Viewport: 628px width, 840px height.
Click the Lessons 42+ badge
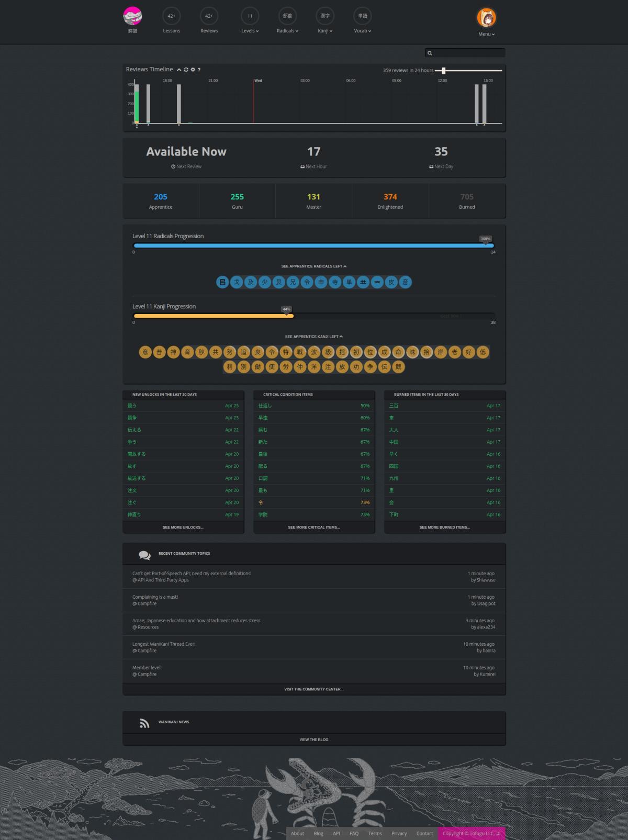(171, 16)
